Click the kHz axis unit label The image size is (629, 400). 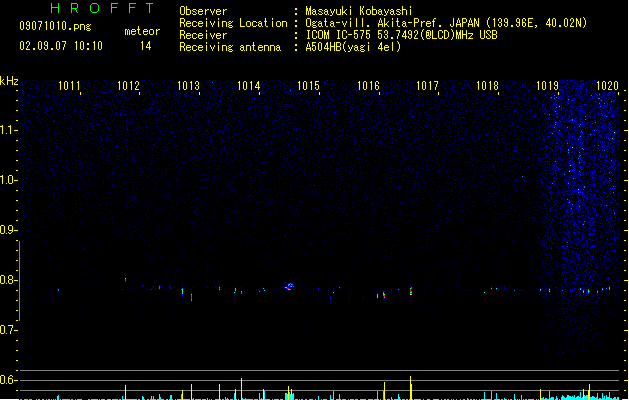9,81
